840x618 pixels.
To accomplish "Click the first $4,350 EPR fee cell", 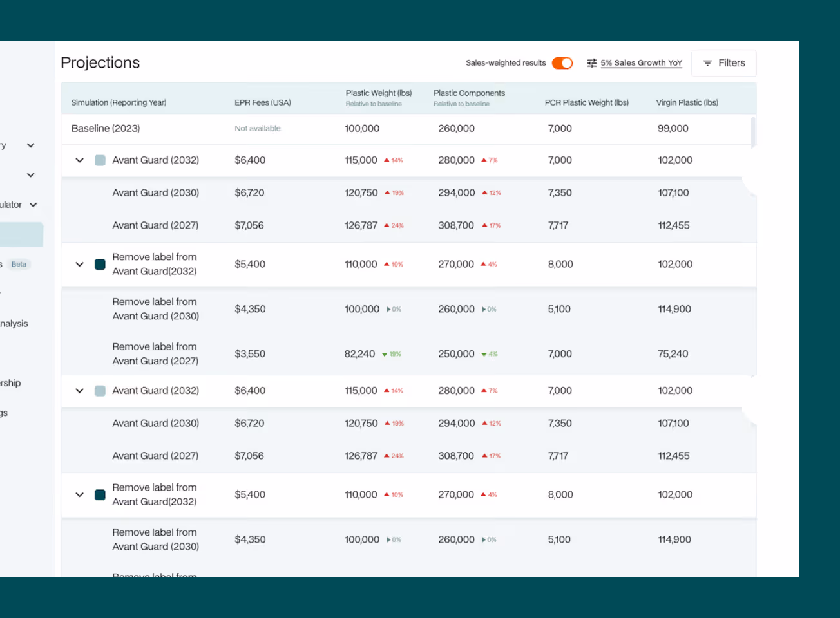I will tap(250, 309).
